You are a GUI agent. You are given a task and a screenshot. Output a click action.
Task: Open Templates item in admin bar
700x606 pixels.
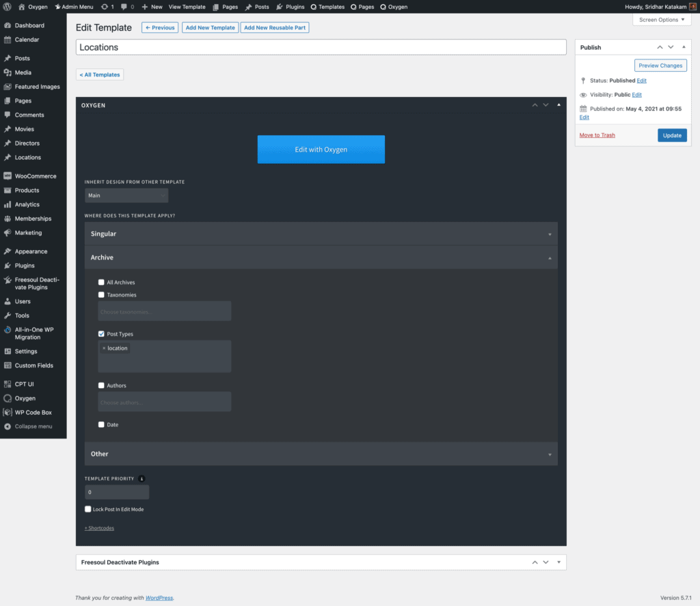tap(327, 7)
